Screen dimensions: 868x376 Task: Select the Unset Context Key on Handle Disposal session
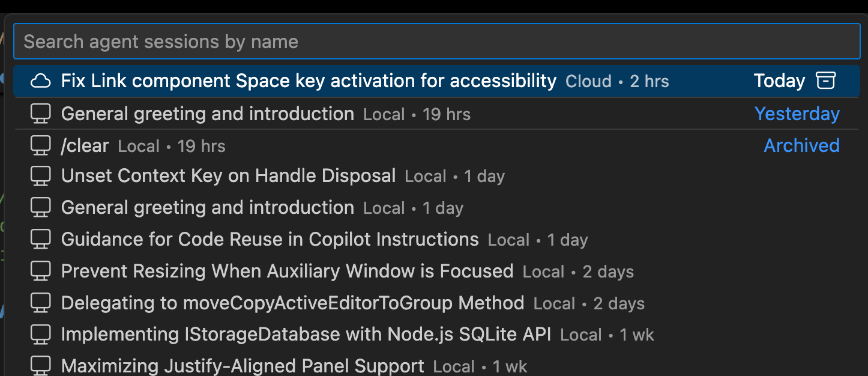(228, 175)
